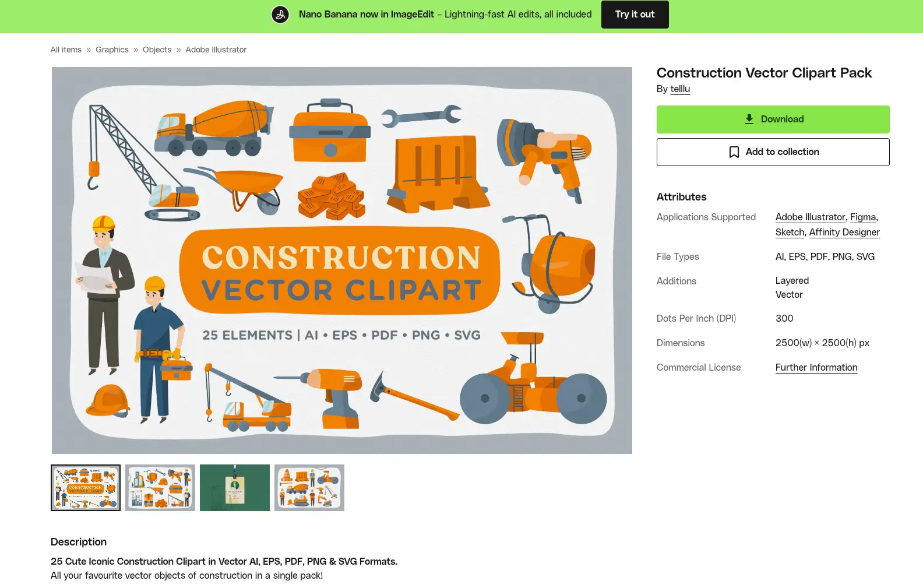Screen dimensions: 923x588
Task: Click the Applications Supported label
Action: (706, 217)
